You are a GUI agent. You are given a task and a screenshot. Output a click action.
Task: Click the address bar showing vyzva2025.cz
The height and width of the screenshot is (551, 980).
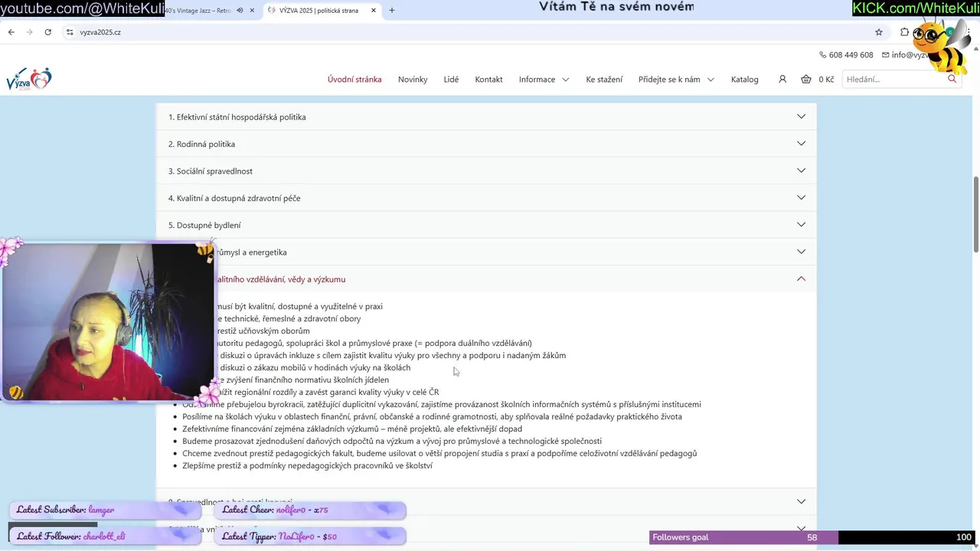tap(475, 32)
